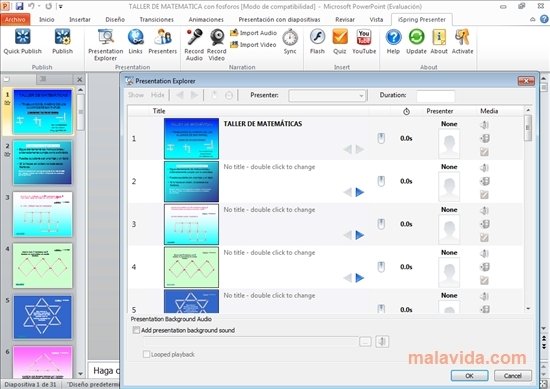Screen dimensions: 550x389
Task: Switch to the Insertar tab
Action: click(x=80, y=20)
